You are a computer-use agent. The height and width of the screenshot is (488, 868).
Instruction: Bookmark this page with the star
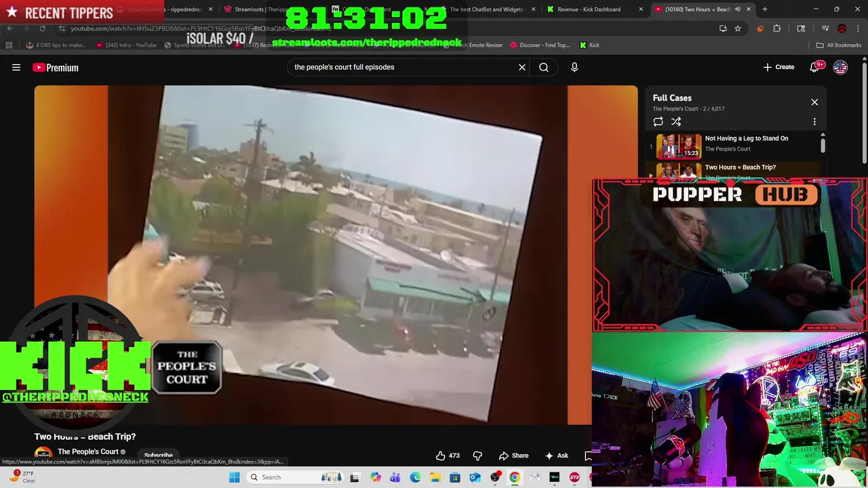tap(737, 28)
